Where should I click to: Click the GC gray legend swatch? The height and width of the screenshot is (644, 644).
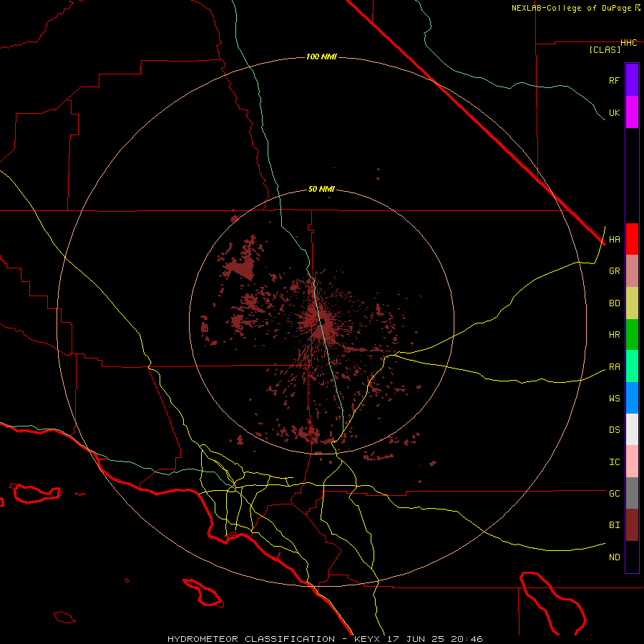[x=632, y=493]
